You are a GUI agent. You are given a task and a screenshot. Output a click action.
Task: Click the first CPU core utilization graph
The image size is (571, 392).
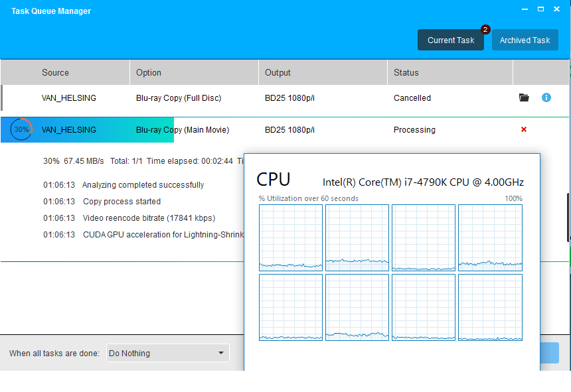click(291, 237)
